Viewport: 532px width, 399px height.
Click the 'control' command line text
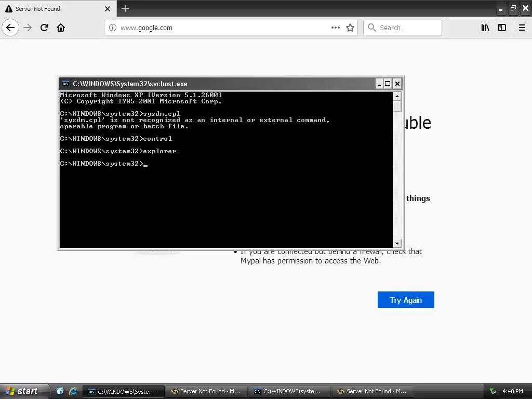(157, 139)
